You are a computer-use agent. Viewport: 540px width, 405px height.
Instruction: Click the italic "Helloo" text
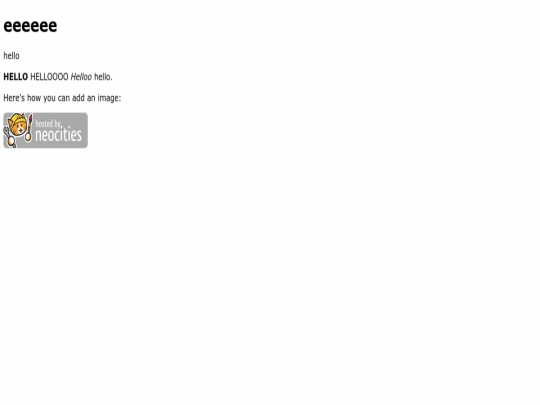pyautogui.click(x=81, y=77)
